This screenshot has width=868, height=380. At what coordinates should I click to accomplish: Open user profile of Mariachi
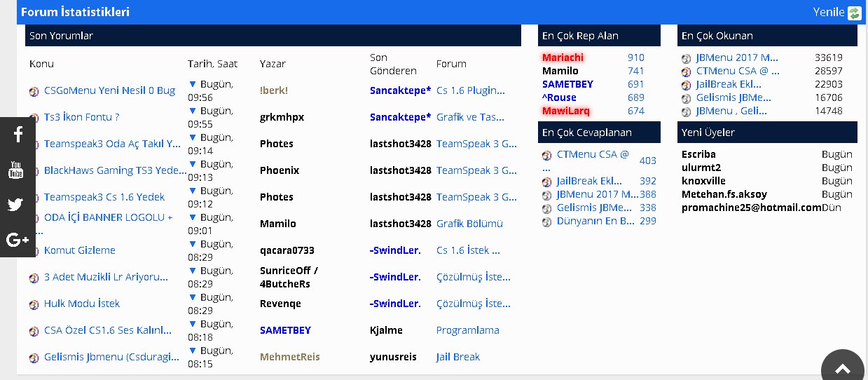[563, 57]
